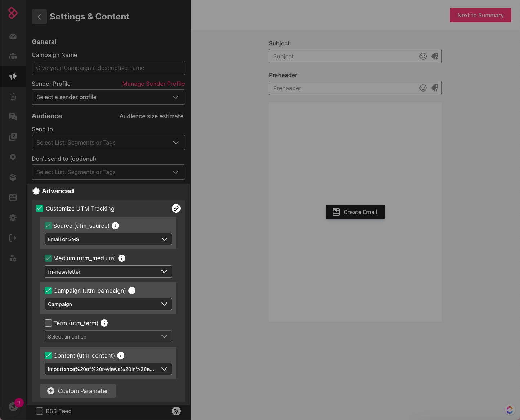Screen dimensions: 520x420
Task: Open the settings gear icon in sidebar
Action: 13,218
